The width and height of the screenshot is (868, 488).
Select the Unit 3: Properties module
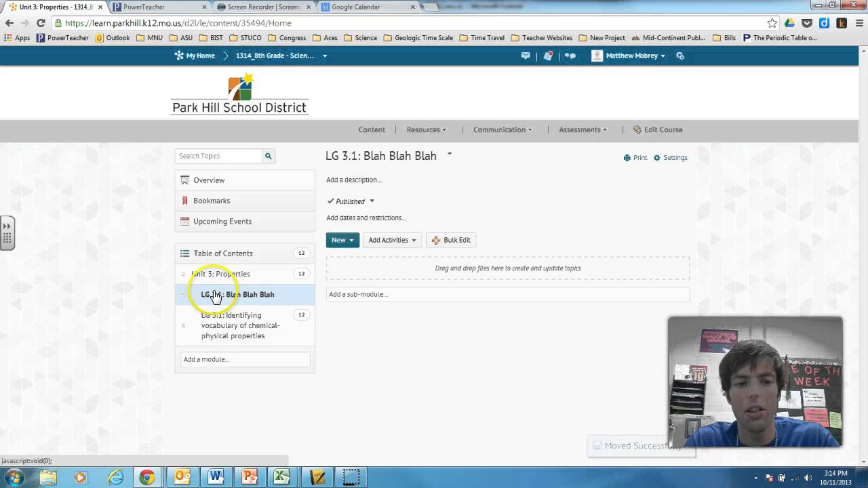[220, 274]
